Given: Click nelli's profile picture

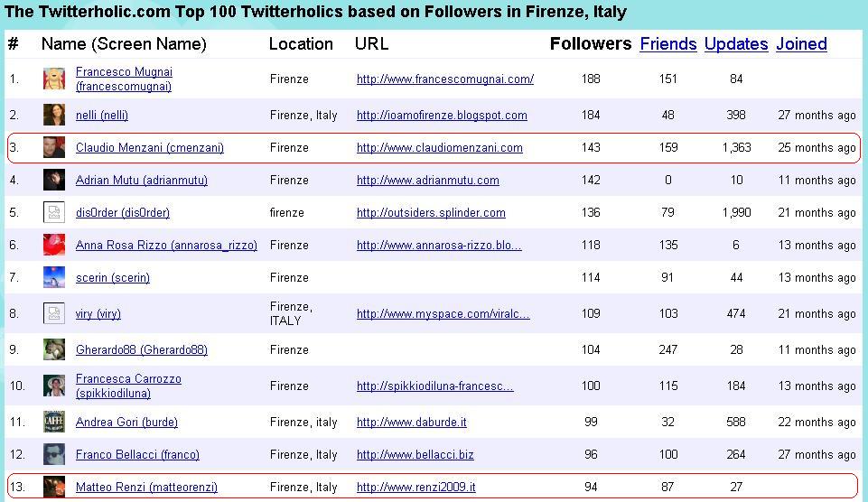Looking at the screenshot, I should click(53, 115).
